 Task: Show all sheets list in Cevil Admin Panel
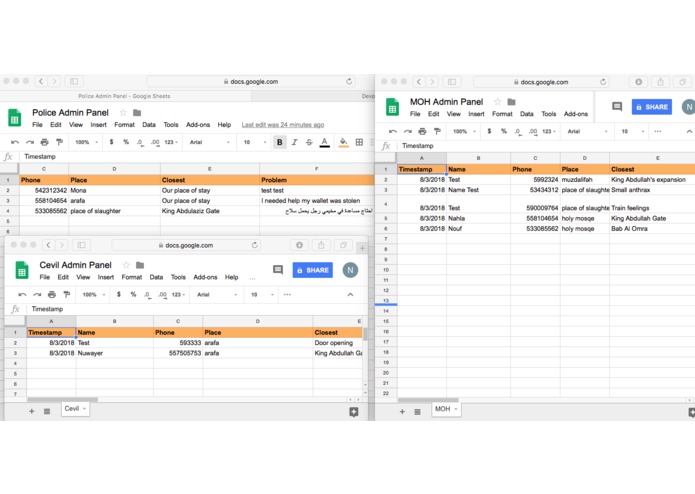[47, 412]
